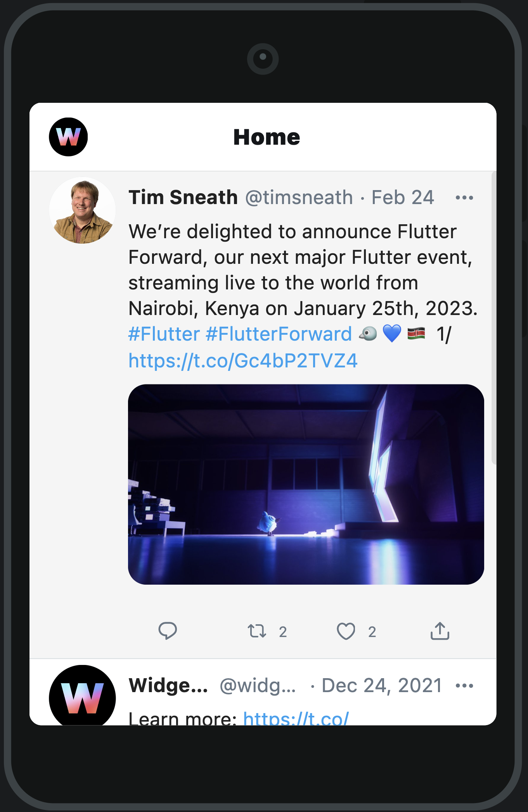Tap the W profile logo in header
Viewport: 528px width, 812px height.
tap(68, 137)
